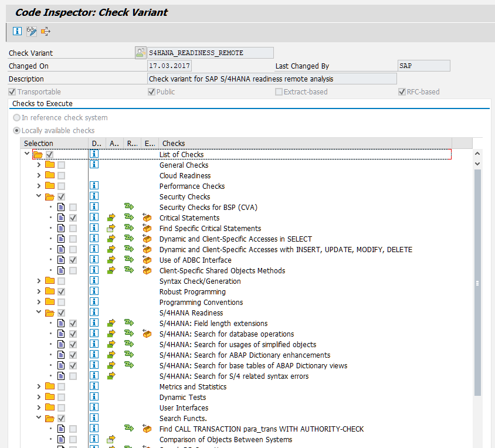The width and height of the screenshot is (495, 448).
Task: Click the 'D..' documentation column header
Action: 97,143
